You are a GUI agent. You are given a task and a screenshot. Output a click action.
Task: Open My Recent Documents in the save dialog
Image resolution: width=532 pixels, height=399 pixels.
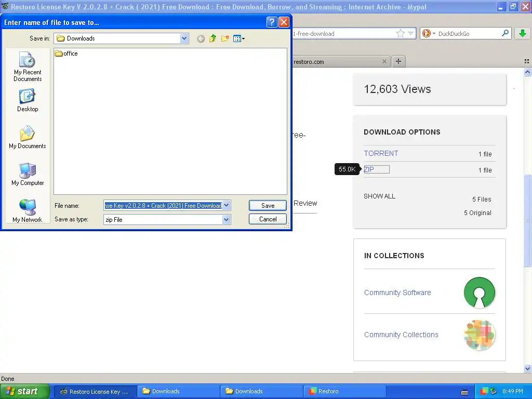point(28,67)
